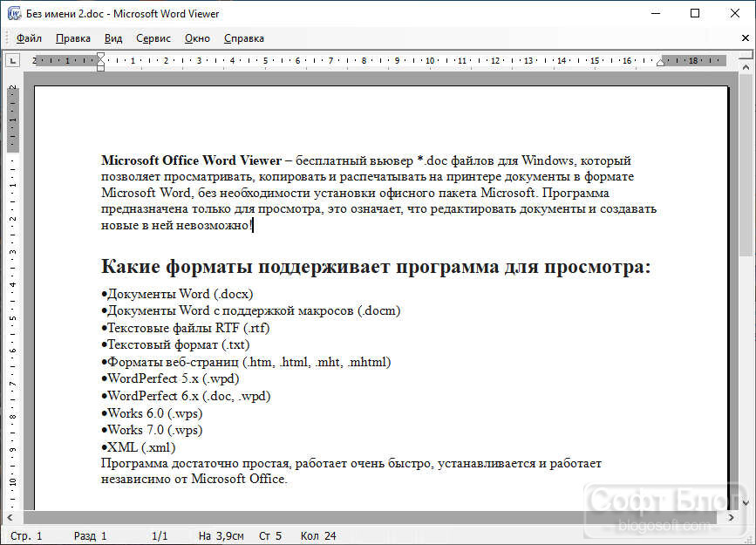Click heading 'Какие форматы поддерживает программа для просмотра:'
The image size is (756, 545).
point(376,266)
